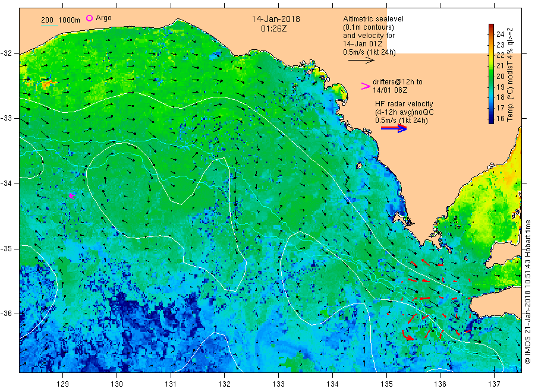This screenshot has width=535, height=392.
Task: Click the IMOS copyright timestamp text
Action: tap(527, 292)
